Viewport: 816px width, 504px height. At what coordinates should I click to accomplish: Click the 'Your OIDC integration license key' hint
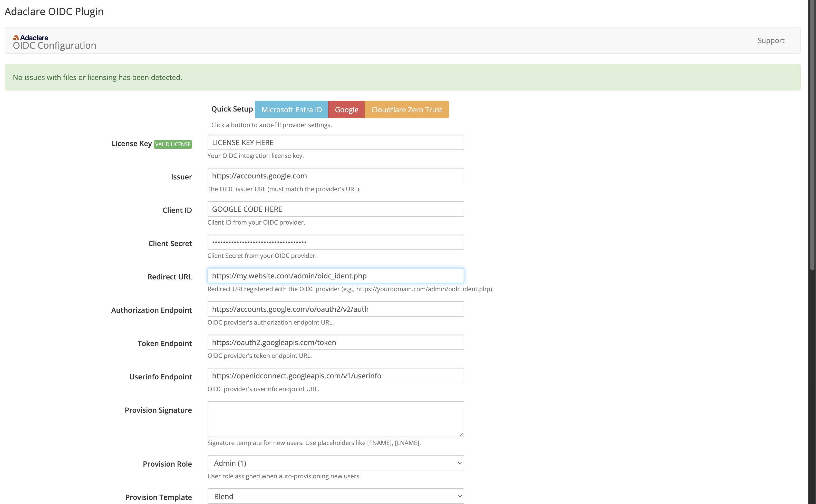(x=256, y=156)
